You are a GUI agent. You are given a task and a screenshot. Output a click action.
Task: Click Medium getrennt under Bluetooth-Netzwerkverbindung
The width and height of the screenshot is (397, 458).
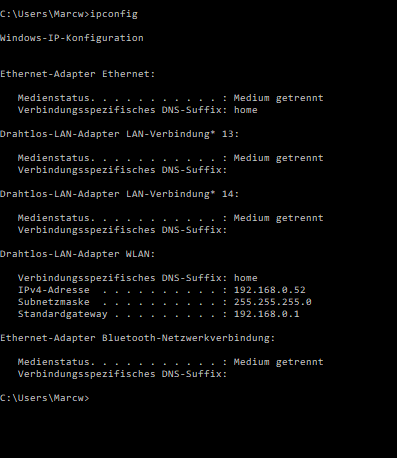pos(278,362)
